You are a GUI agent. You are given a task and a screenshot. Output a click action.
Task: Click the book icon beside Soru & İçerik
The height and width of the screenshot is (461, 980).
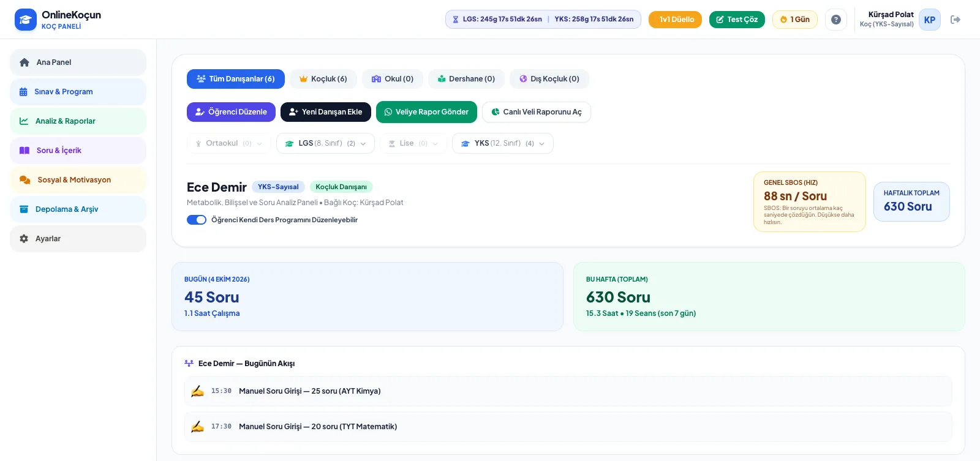[x=24, y=151]
